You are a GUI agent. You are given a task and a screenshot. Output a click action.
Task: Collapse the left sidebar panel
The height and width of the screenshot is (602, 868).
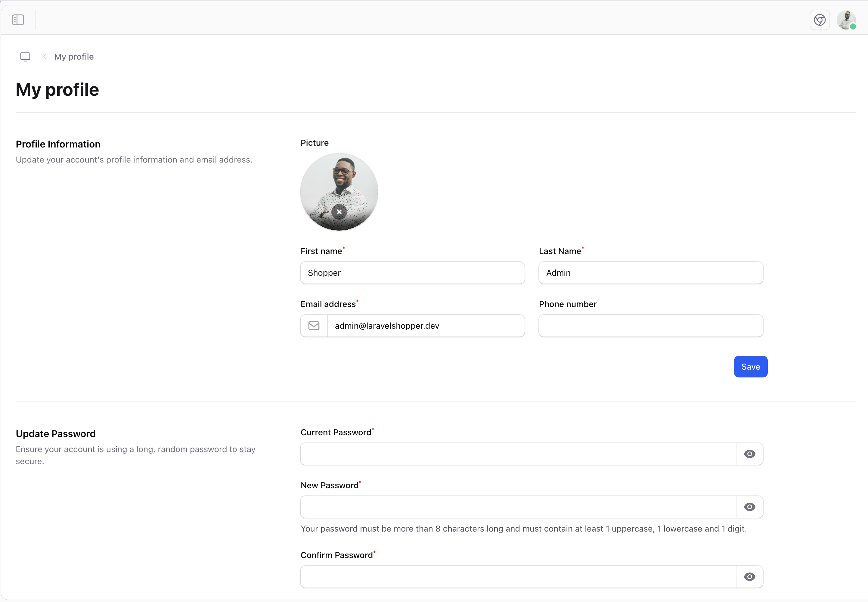tap(18, 20)
